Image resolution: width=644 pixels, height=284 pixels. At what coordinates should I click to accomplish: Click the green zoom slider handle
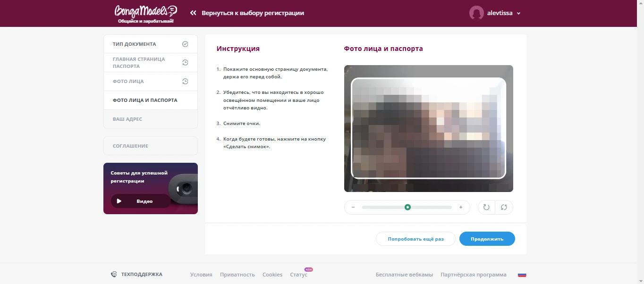click(x=407, y=207)
